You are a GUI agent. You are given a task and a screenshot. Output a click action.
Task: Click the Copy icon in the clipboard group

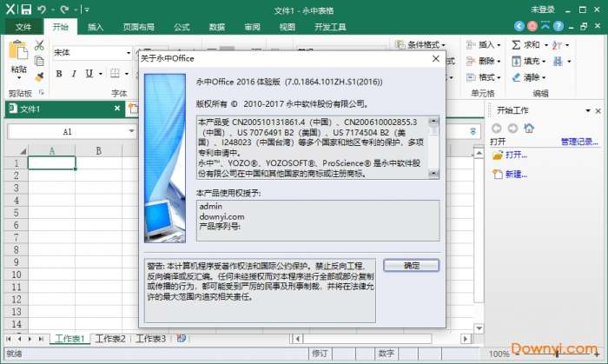[x=39, y=61]
